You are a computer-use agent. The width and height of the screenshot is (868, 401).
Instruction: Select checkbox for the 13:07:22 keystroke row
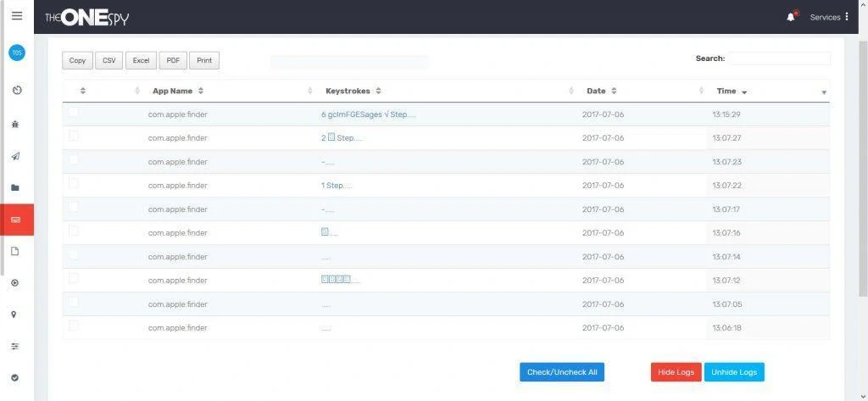[x=74, y=184]
